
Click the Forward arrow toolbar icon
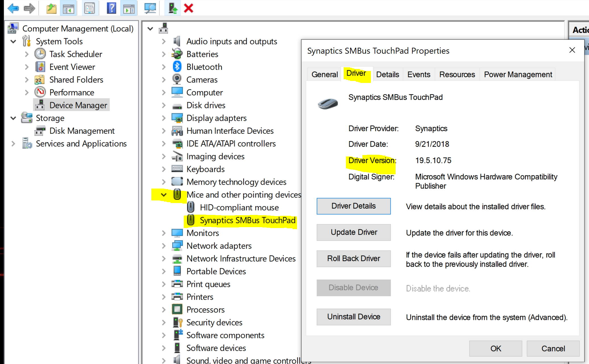(x=29, y=8)
